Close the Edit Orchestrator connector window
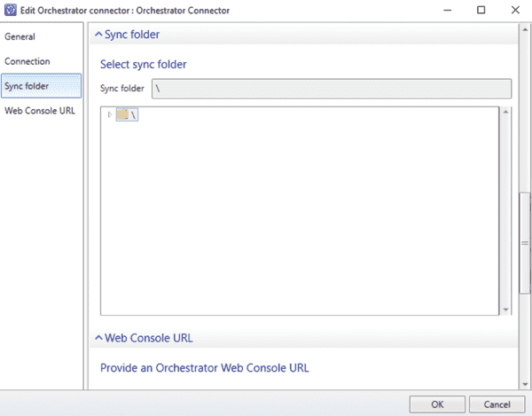This screenshot has height=416, width=532. (515, 10)
